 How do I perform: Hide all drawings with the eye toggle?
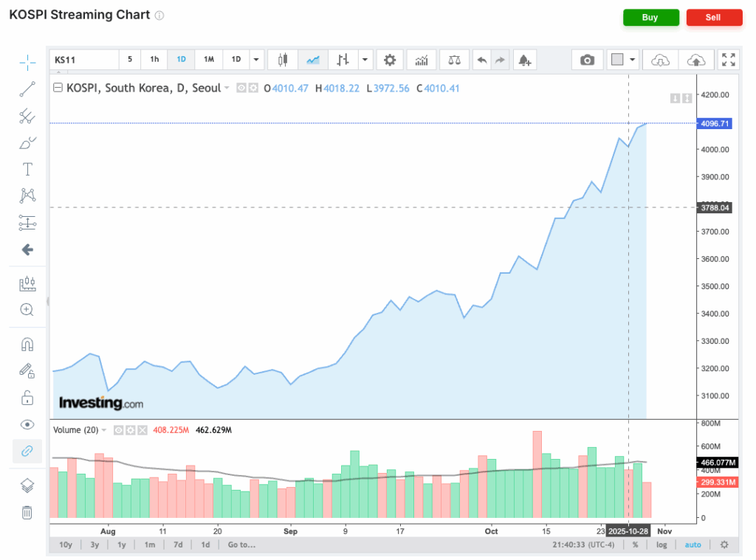[27, 424]
